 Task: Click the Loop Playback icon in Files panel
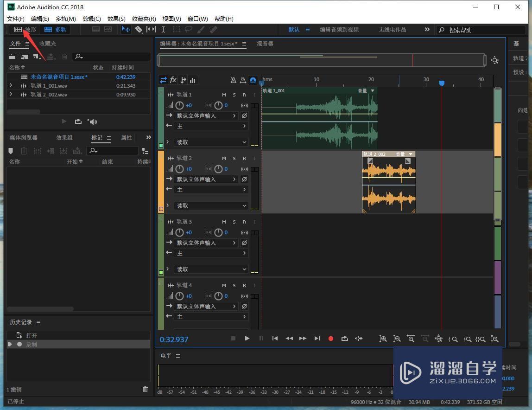click(78, 122)
